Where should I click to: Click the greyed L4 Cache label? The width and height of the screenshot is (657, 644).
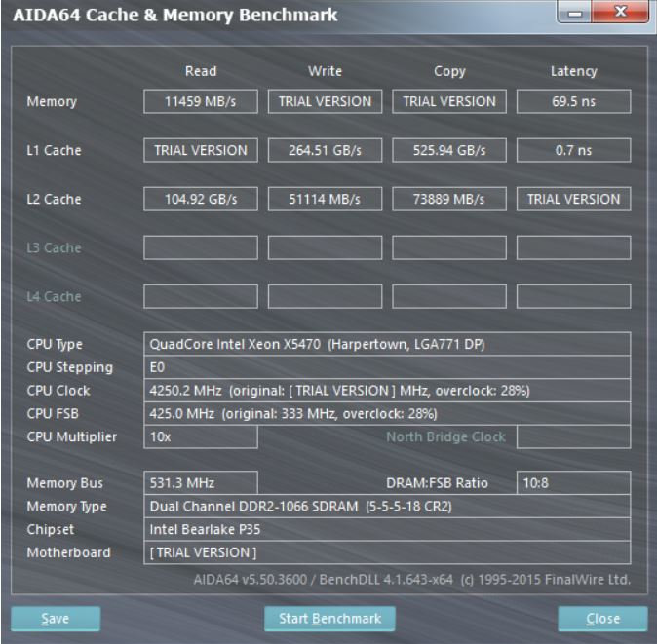point(54,296)
